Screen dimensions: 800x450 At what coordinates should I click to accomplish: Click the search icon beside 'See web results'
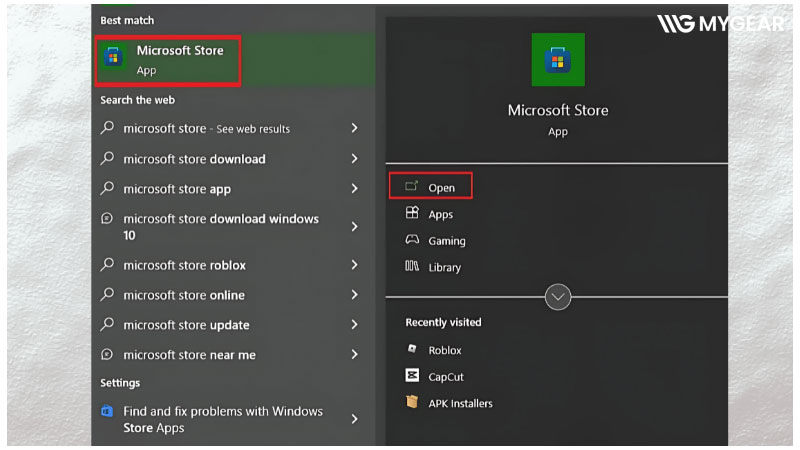click(107, 128)
